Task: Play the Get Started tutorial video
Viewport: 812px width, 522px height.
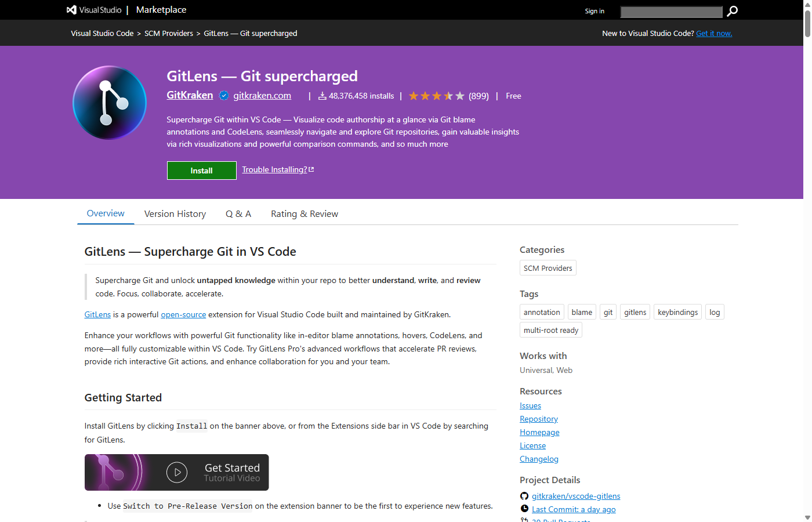Action: [177, 472]
